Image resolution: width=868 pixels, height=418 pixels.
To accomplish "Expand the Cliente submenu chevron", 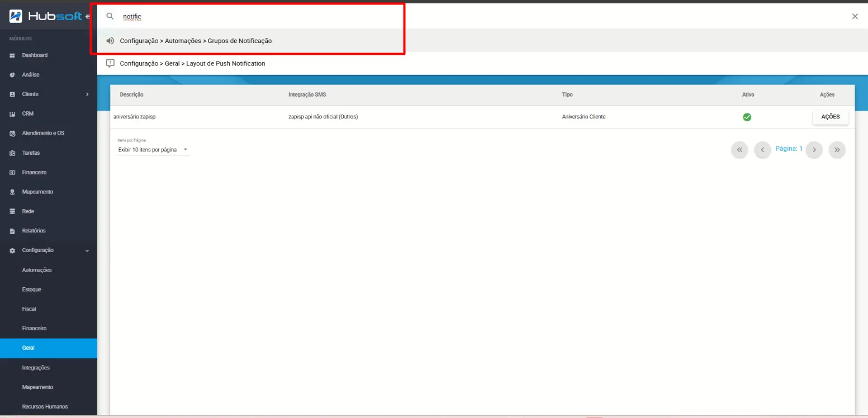I will (x=87, y=94).
